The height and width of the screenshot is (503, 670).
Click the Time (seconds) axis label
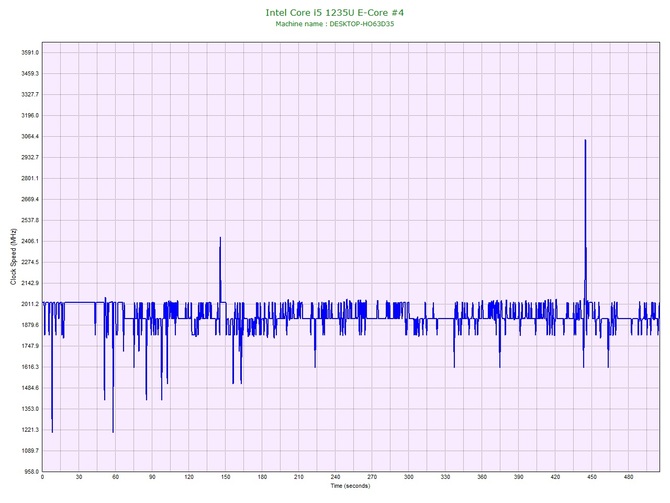pos(350,486)
